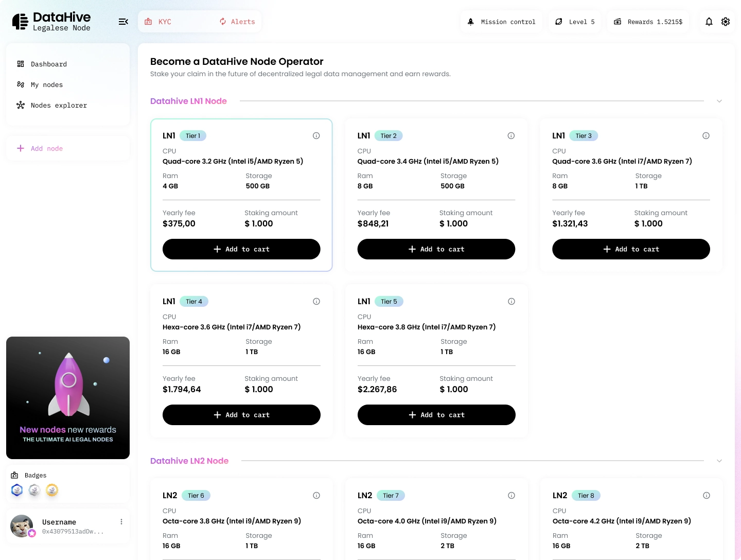Add LN1 Tier 2 to cart

click(x=436, y=249)
